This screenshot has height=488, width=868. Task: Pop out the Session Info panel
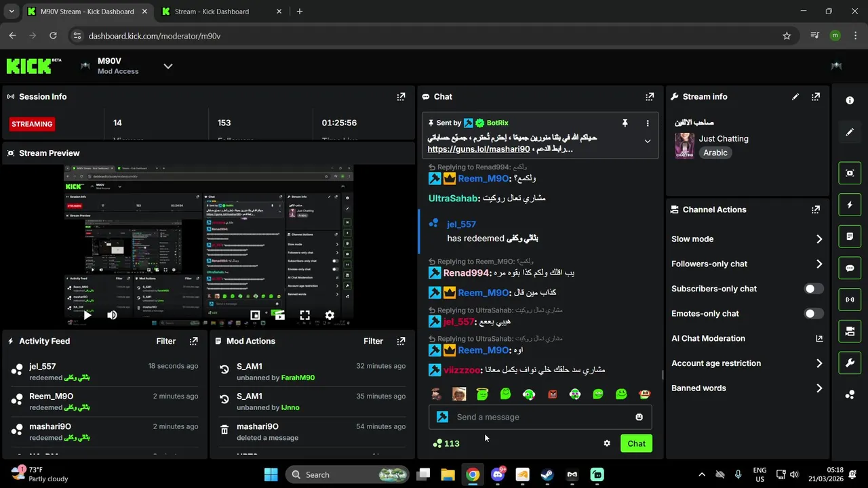[401, 97]
